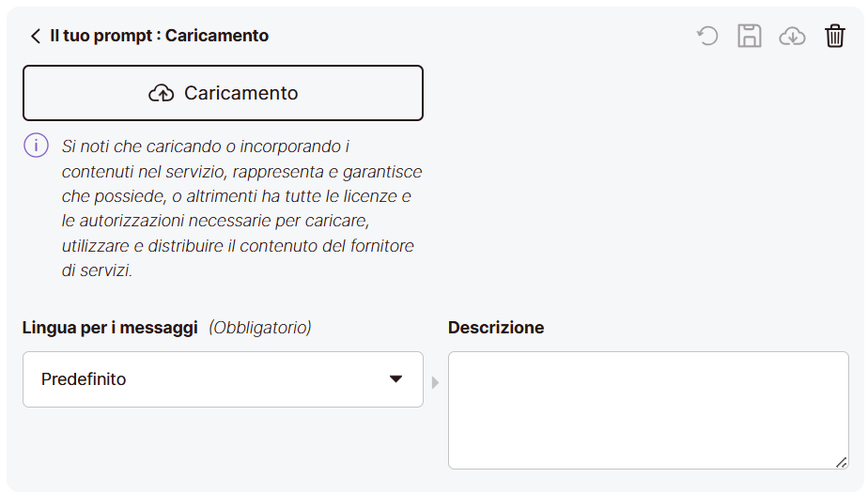
Task: Click the "Descrizione" field label
Action: coord(496,328)
